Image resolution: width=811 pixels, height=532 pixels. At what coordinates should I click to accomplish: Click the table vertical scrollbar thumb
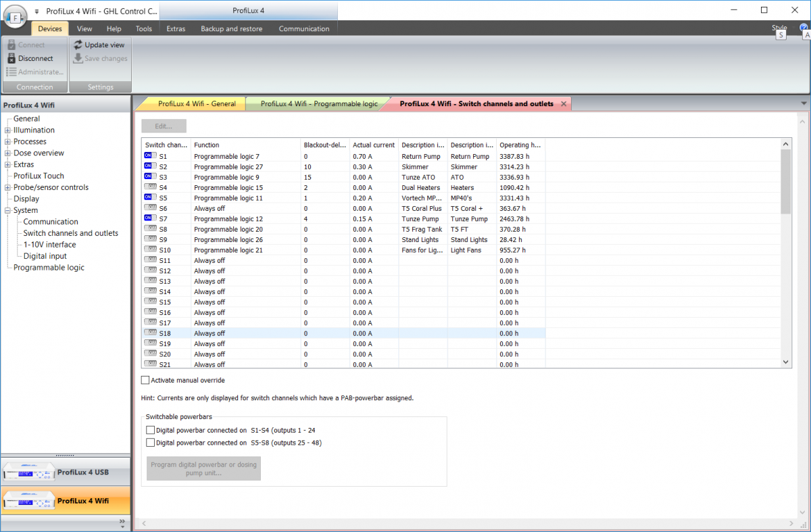(785, 182)
